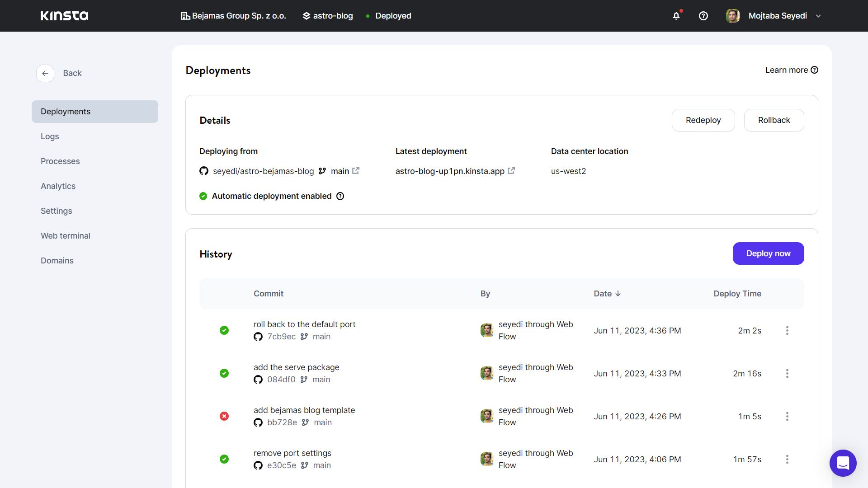Open external link icon next to main branch

(356, 171)
